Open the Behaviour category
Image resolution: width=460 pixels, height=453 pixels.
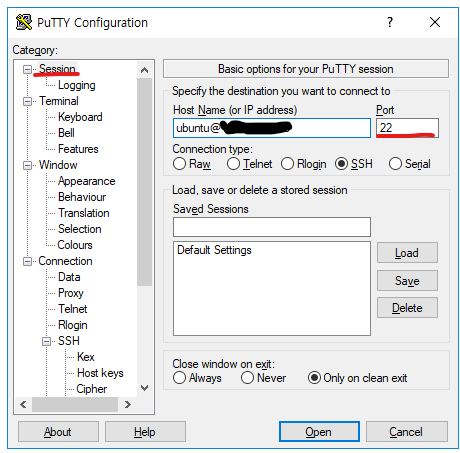tap(82, 197)
